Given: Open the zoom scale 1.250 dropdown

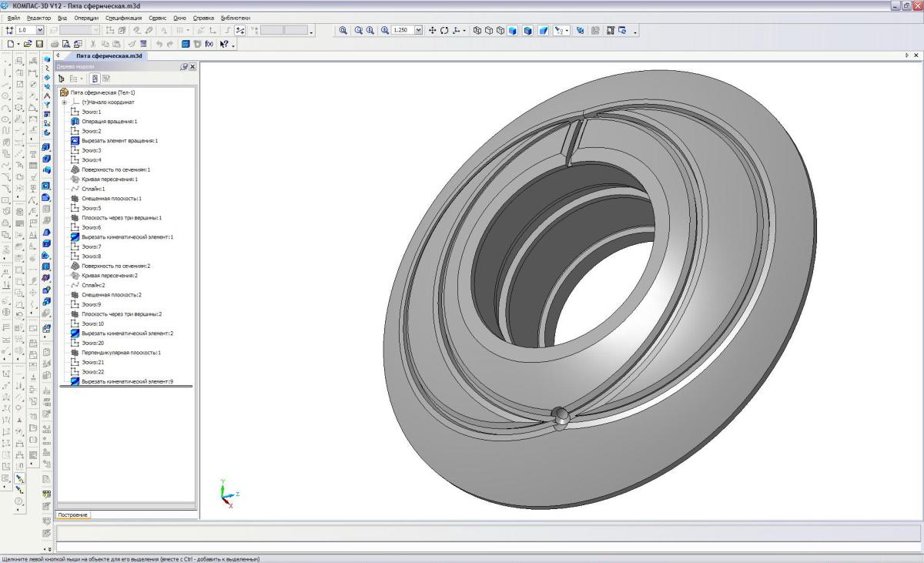Looking at the screenshot, I should pos(419,31).
